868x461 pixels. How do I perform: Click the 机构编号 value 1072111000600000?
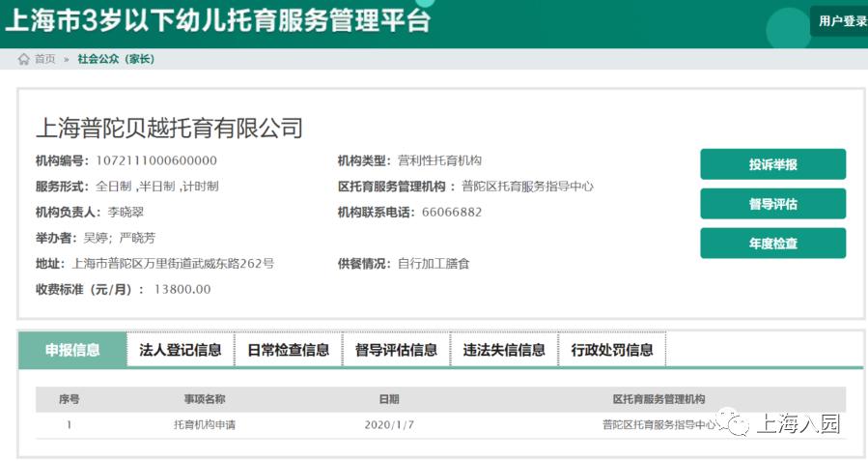156,160
